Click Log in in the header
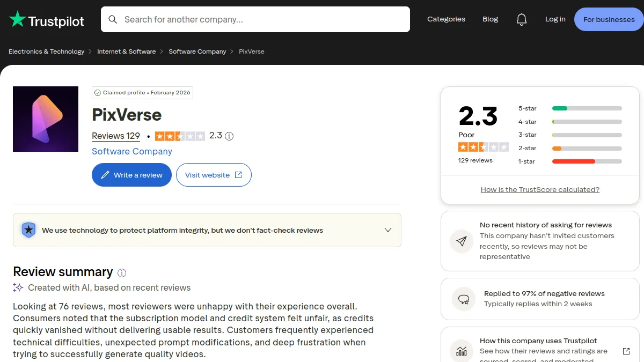The width and height of the screenshot is (644, 362). tap(555, 19)
